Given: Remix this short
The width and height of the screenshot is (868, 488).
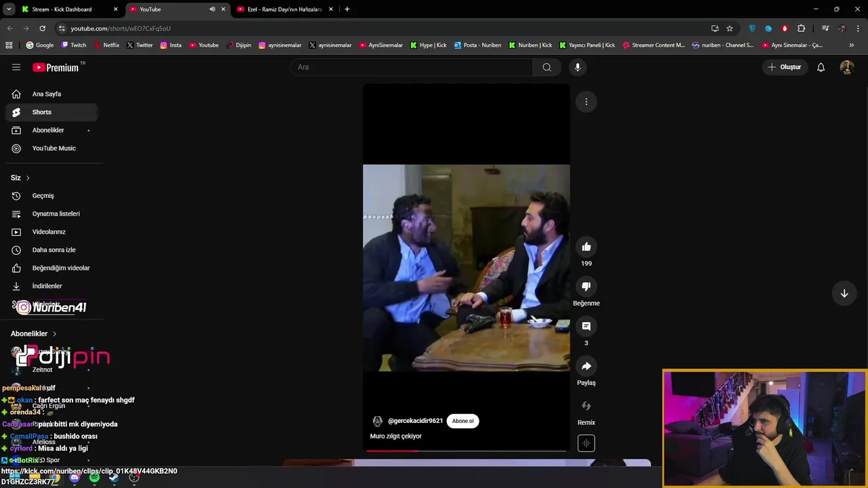Looking at the screenshot, I should tap(587, 406).
